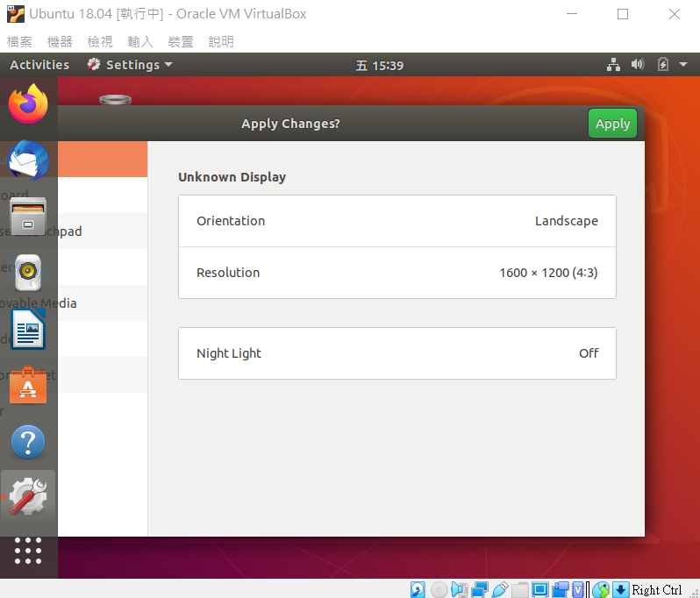The image size is (700, 598).
Task: Click VirtualBox recording status icon
Action: [561, 589]
